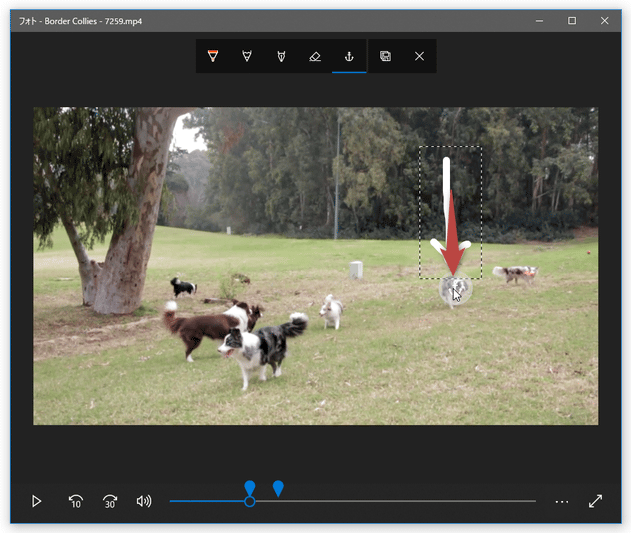Close the drawing toolbar with the X
The width and height of the screenshot is (631, 533).
[x=419, y=57]
